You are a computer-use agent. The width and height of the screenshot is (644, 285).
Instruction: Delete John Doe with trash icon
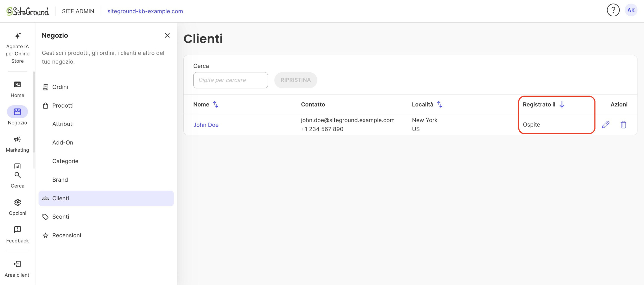coord(623,124)
